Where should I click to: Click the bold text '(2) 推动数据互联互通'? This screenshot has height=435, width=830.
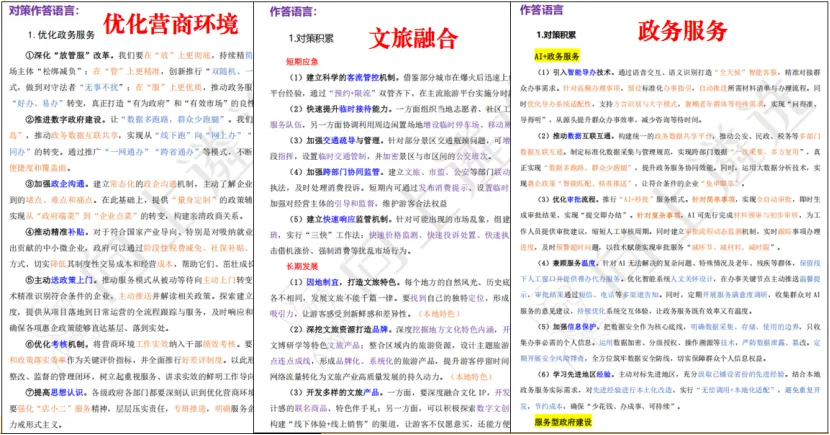(x=575, y=136)
